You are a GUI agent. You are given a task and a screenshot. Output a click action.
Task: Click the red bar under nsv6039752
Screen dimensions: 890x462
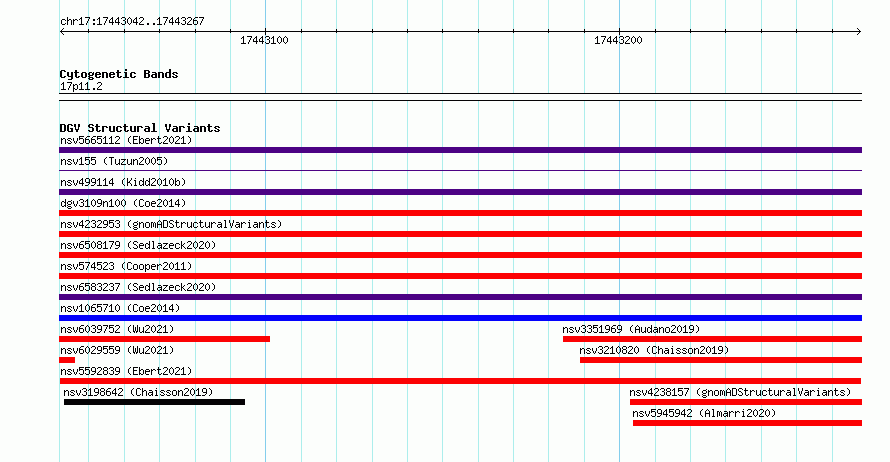(165, 339)
